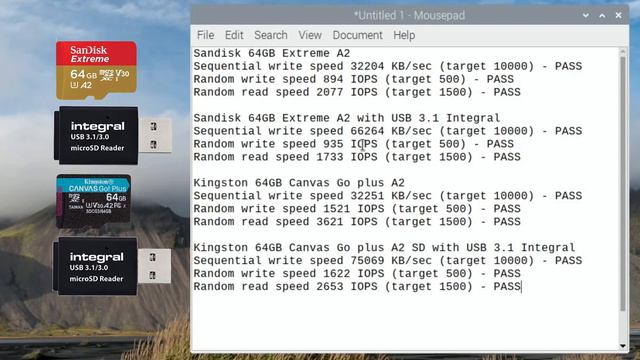Click the line with write speed 66264 KB/sec

click(388, 131)
